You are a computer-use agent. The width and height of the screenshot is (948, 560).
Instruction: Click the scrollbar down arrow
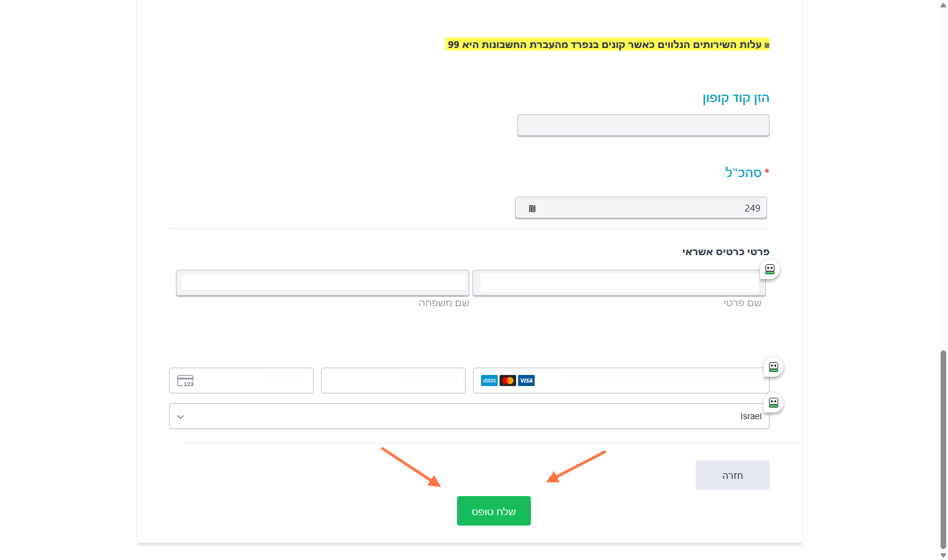(943, 555)
